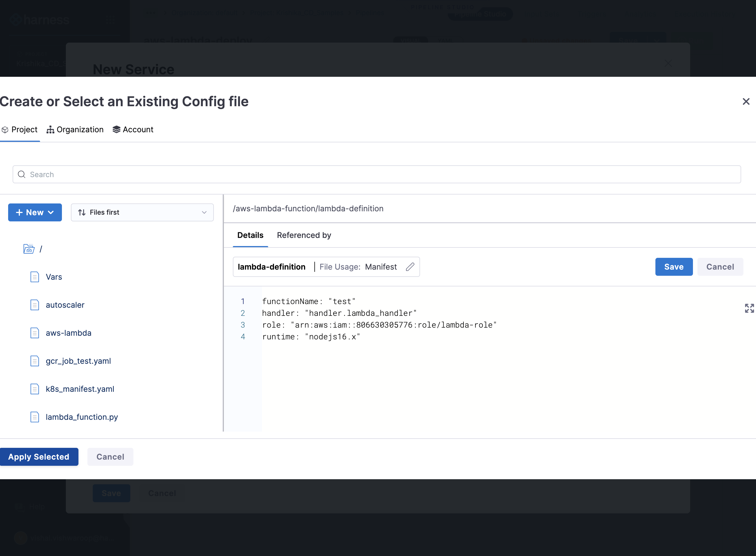Screen dimensions: 756x556
Task: Switch to the Organization tab
Action: pos(75,129)
